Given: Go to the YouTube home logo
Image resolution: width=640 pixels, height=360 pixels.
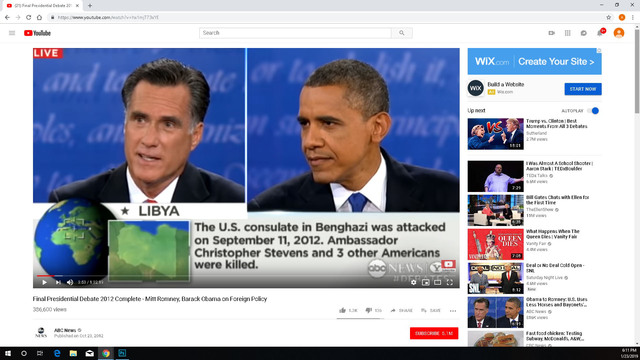Looking at the screenshot, I should coord(37,33).
